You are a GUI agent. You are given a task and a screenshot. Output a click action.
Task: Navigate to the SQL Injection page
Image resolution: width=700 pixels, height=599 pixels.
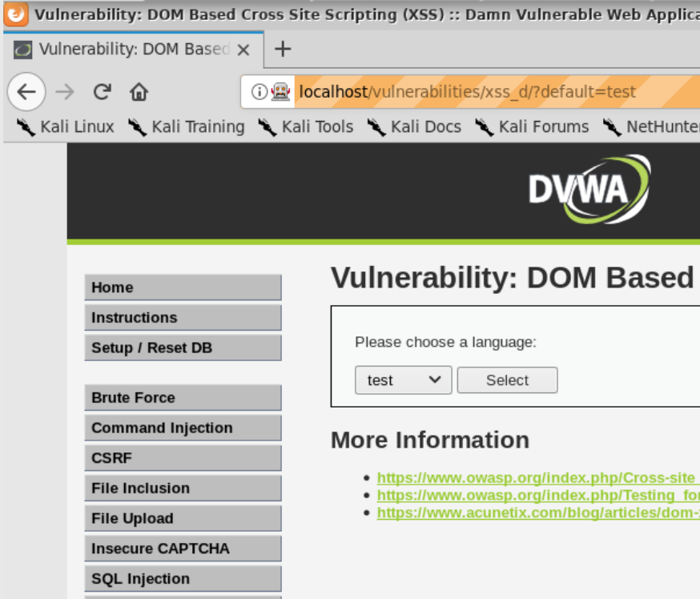point(183,579)
